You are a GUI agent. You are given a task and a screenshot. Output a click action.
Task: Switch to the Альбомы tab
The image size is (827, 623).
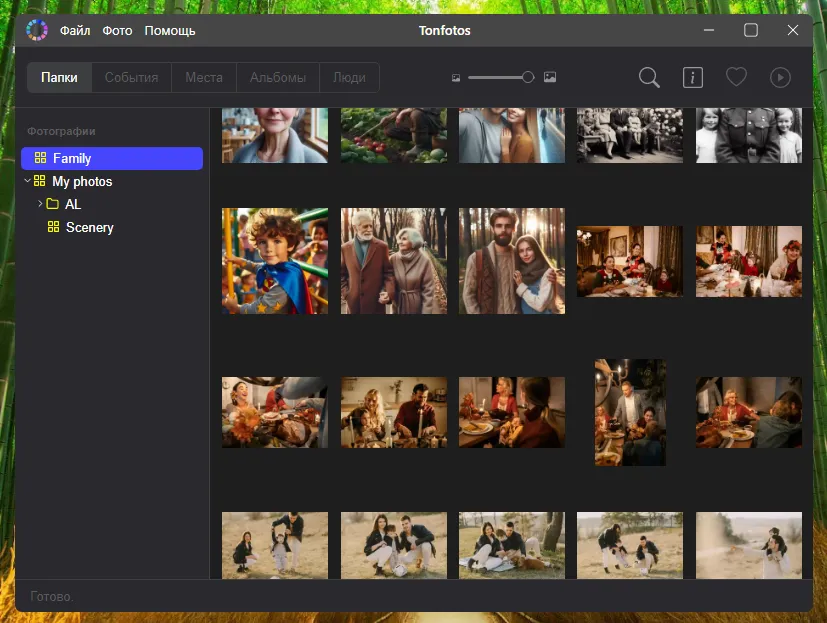pyautogui.click(x=278, y=78)
